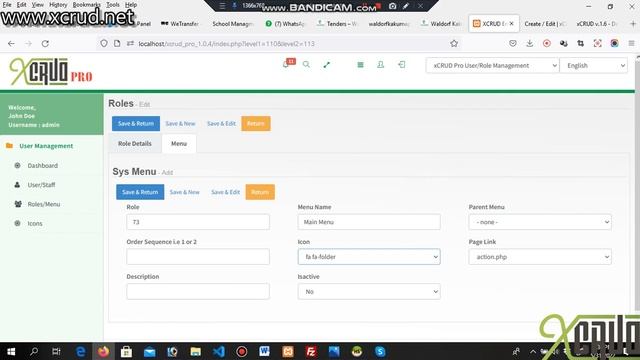Open Visual Studio Code from the taskbar
The image size is (640, 360).
click(x=219, y=351)
